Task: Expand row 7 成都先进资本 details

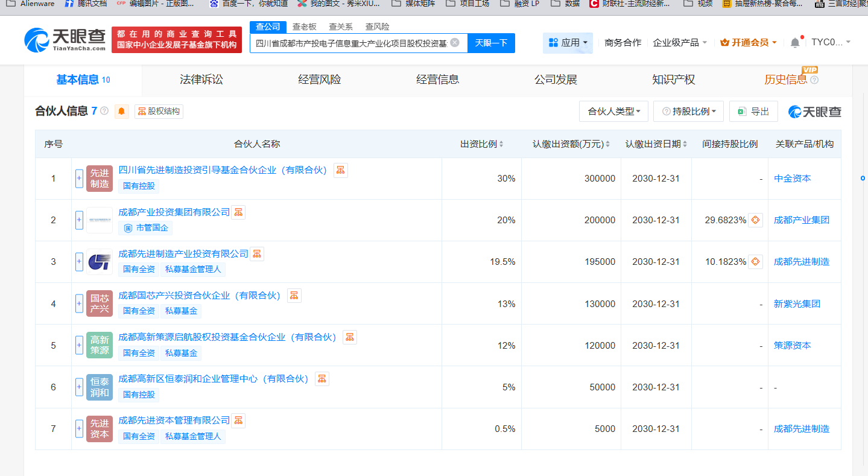Action: click(x=79, y=429)
